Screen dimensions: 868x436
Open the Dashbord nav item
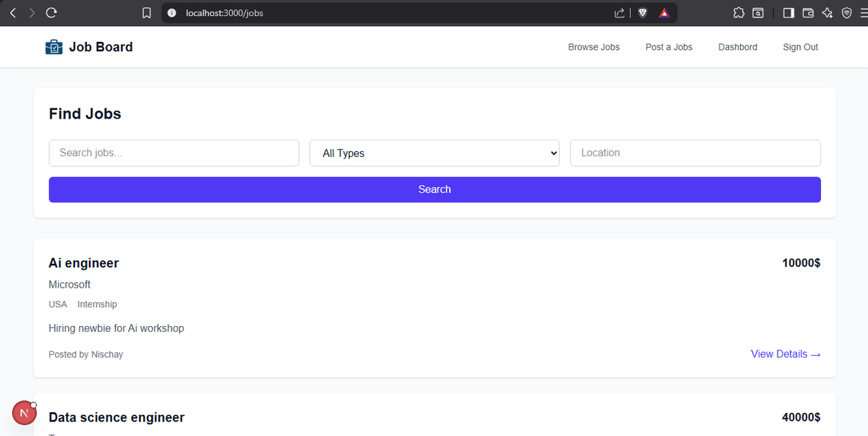pyautogui.click(x=738, y=47)
